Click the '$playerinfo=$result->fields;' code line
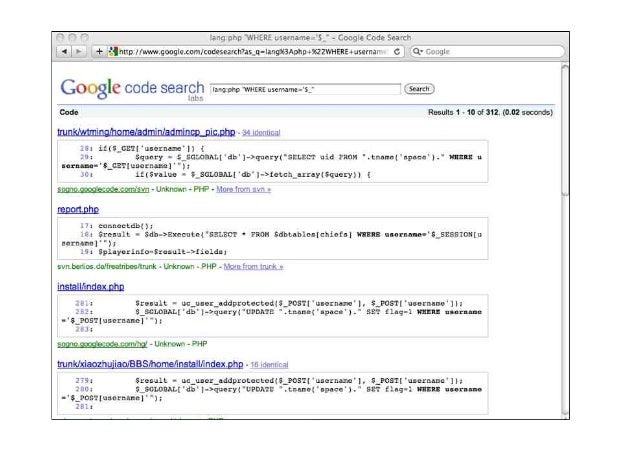This screenshot has height=451, width=638. tap(163, 252)
